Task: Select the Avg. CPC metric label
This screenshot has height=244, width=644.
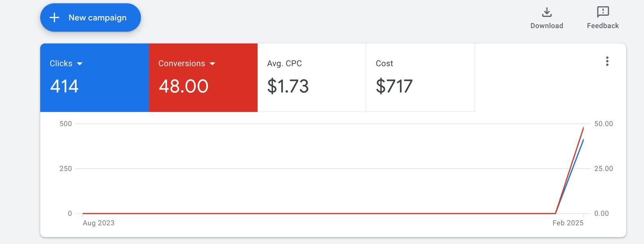Action: tap(284, 64)
